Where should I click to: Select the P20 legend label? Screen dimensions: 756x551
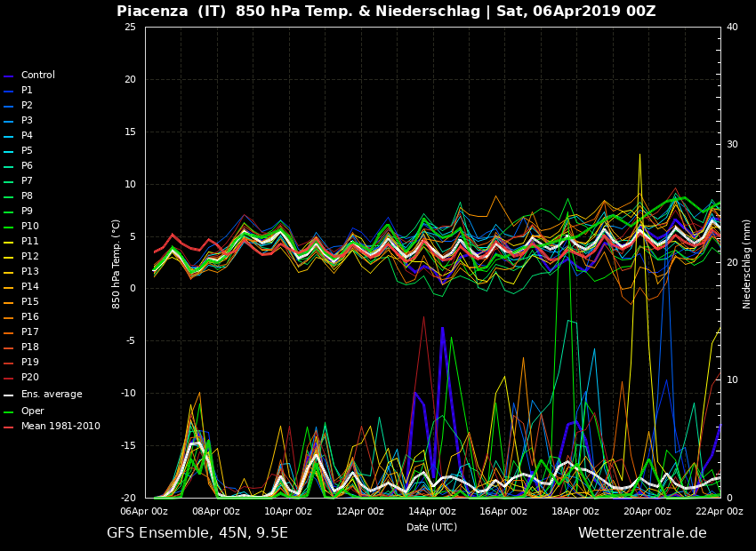click(29, 378)
